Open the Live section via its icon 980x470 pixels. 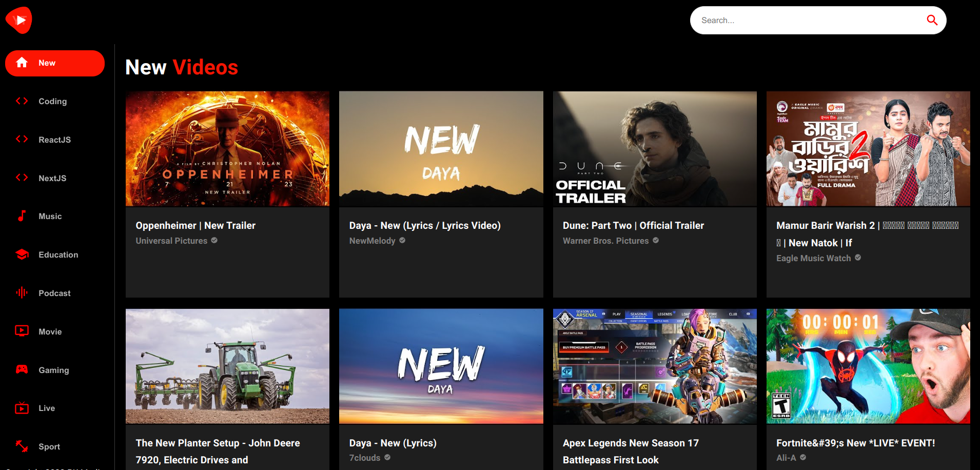22,408
